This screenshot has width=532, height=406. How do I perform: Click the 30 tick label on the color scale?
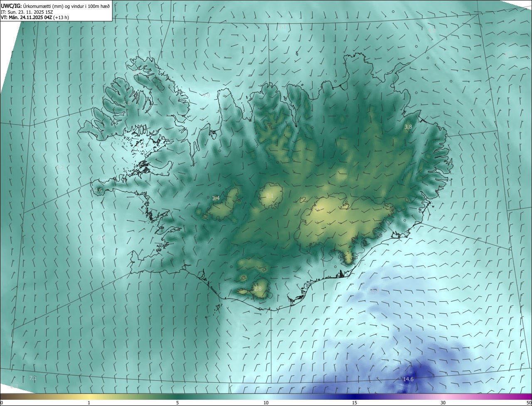coord(443,403)
